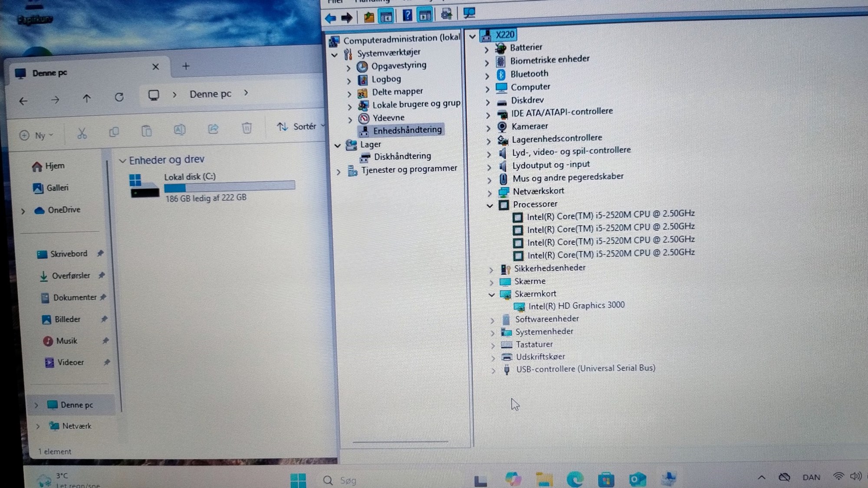Click the Søg search box on taskbar

point(391,480)
